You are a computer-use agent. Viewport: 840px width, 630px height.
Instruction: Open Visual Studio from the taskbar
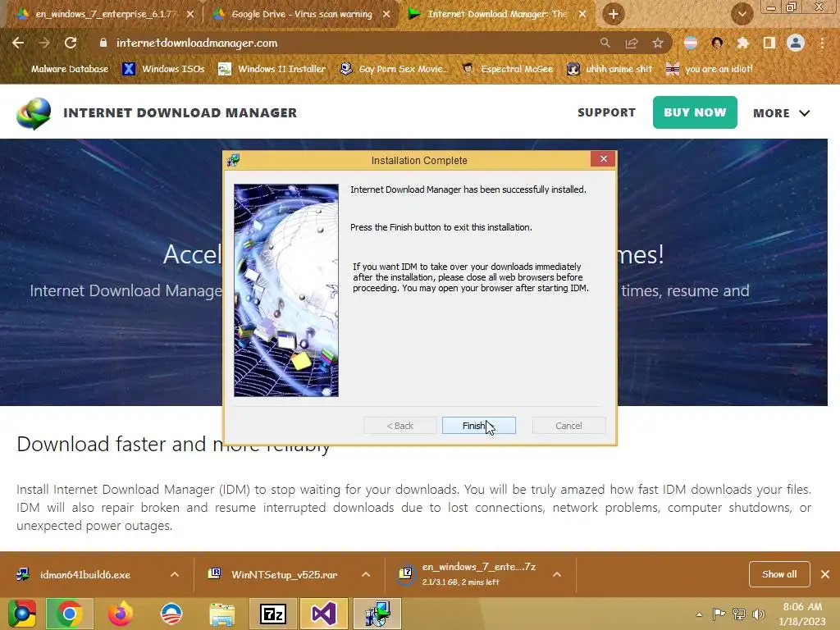[324, 614]
